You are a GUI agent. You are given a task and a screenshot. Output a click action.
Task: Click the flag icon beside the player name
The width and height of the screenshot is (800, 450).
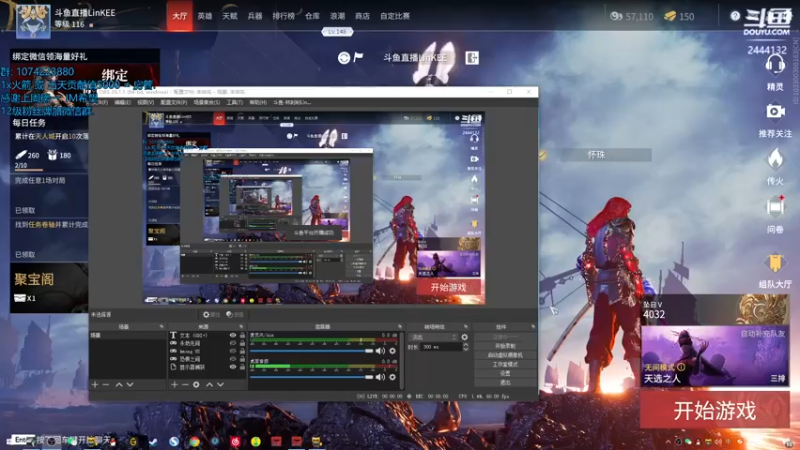coord(358,57)
